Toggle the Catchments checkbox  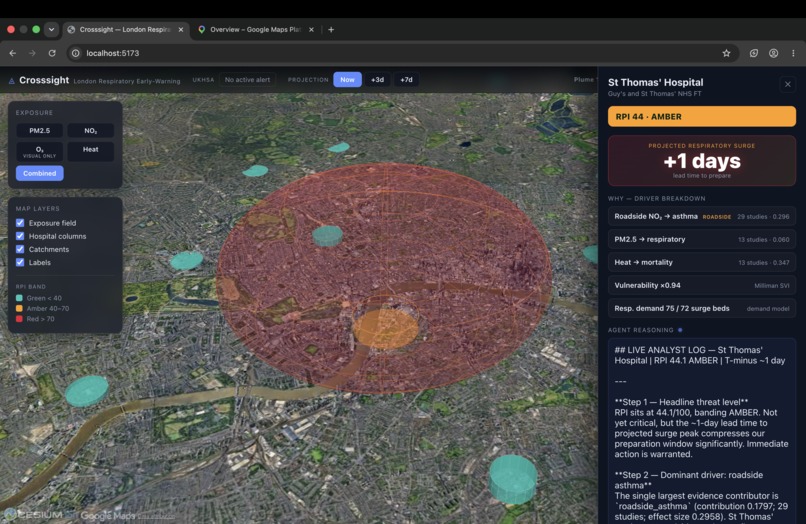20,249
